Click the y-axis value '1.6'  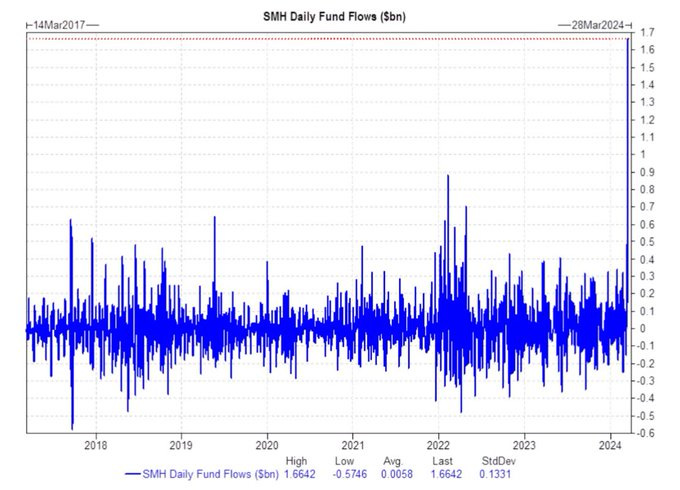tap(647, 50)
